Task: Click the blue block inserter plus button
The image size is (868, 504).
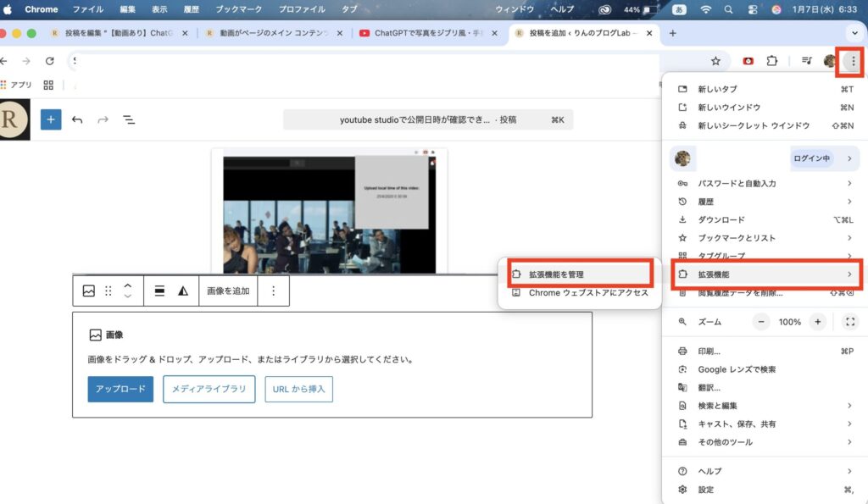Action: pos(51,119)
